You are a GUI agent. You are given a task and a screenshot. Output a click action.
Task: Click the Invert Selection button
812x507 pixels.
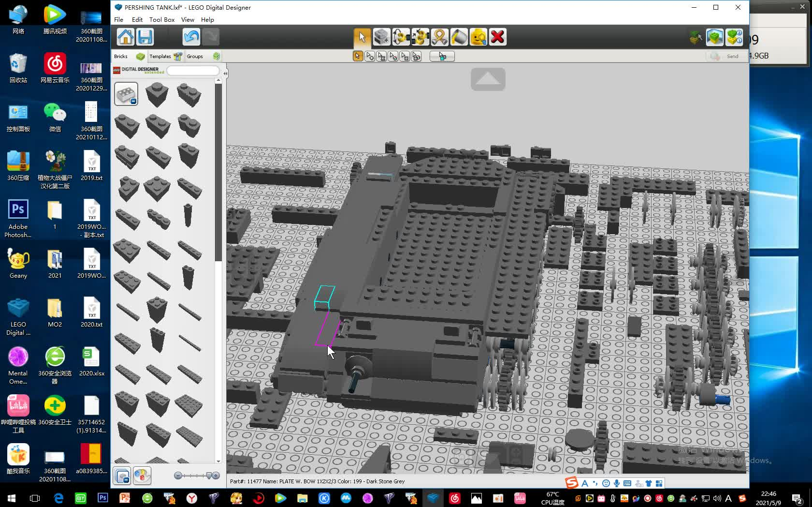point(442,57)
